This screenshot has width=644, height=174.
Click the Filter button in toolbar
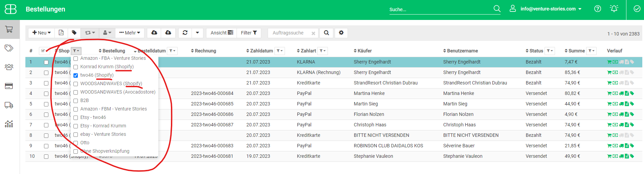249,33
